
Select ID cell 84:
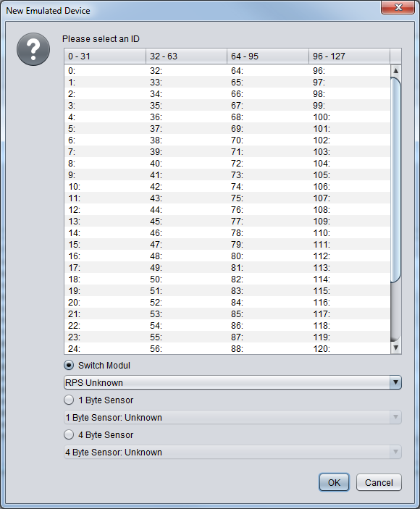pyautogui.click(x=268, y=302)
